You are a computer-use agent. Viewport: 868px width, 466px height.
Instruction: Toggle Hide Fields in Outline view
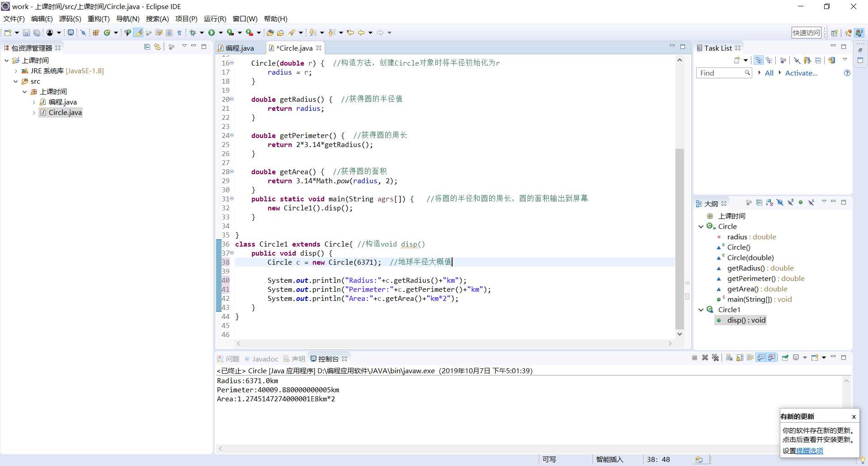tap(780, 203)
